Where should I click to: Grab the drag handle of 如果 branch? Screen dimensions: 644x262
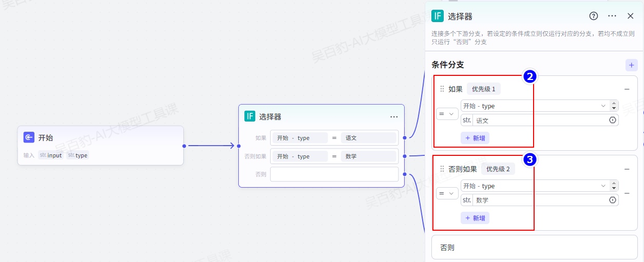point(442,89)
